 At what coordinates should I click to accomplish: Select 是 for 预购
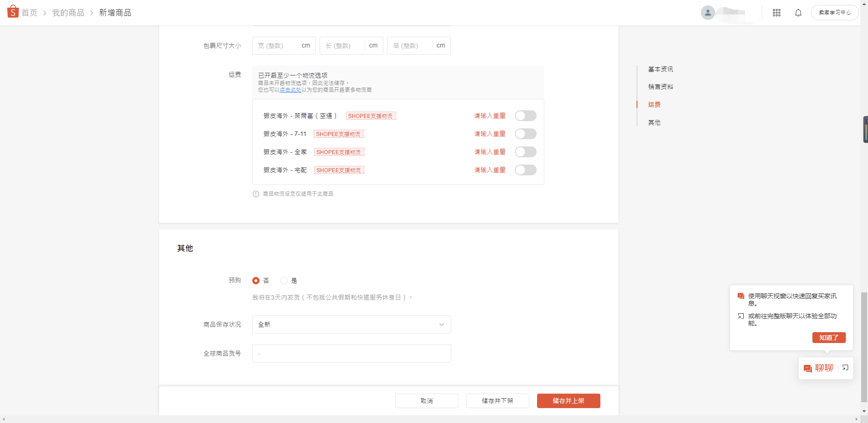(284, 281)
